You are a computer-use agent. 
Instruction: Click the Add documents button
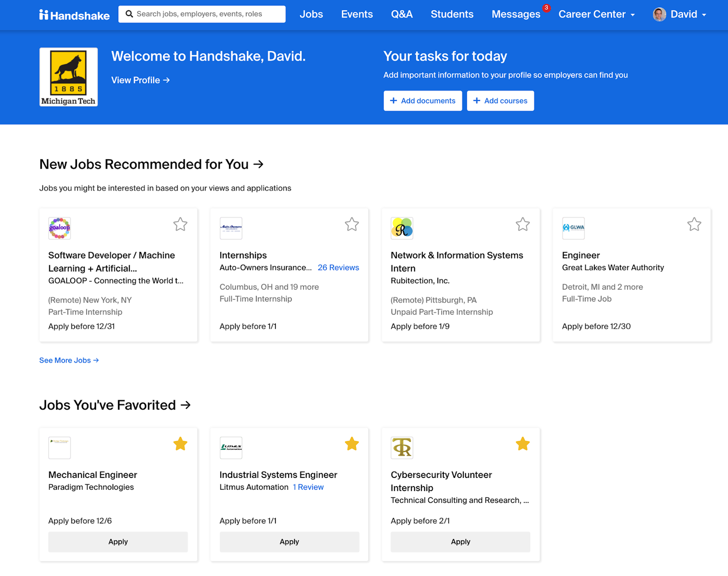point(423,101)
